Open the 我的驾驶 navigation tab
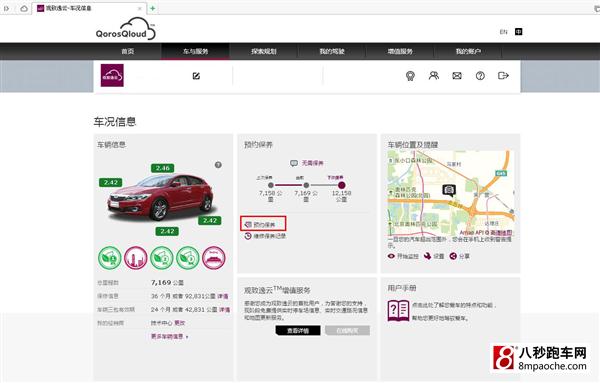 332,51
